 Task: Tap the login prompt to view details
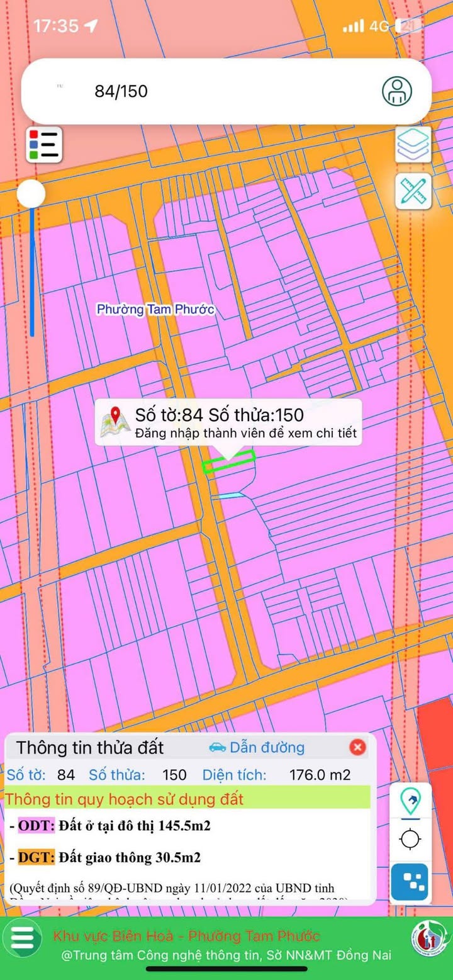[x=245, y=433]
